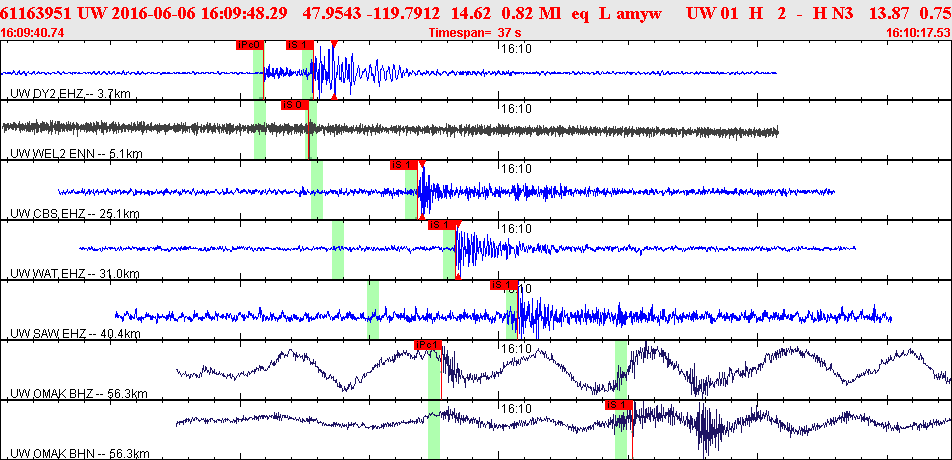Click the bottom red amplitude triangle on WAT trace
Screen dimensions: 952x460
pyautogui.click(x=458, y=276)
